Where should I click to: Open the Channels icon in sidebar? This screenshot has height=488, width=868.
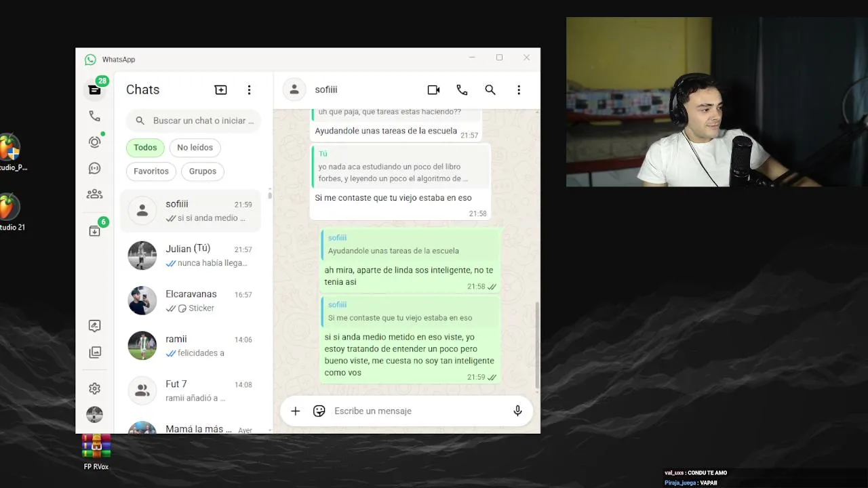(94, 168)
